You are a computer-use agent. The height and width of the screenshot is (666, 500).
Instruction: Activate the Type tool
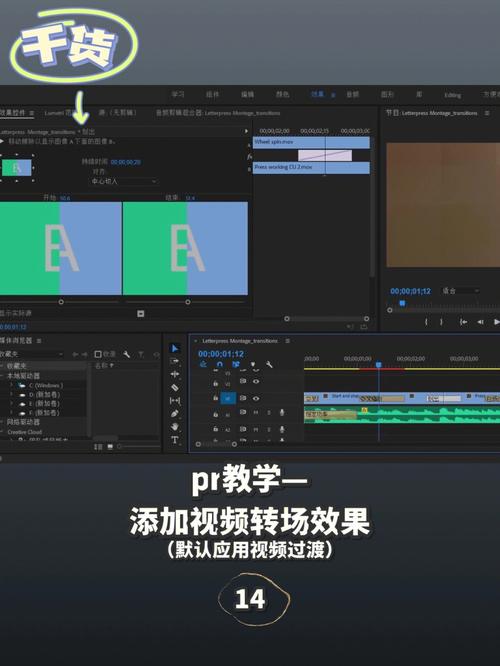(175, 440)
